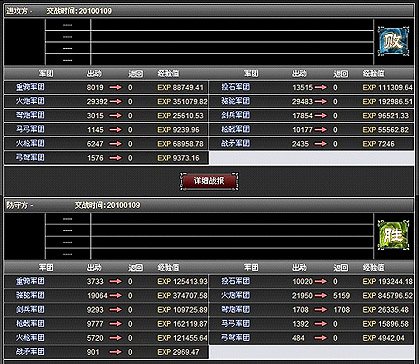
Task: Click the red arrow beside 21950
Action: point(321,296)
